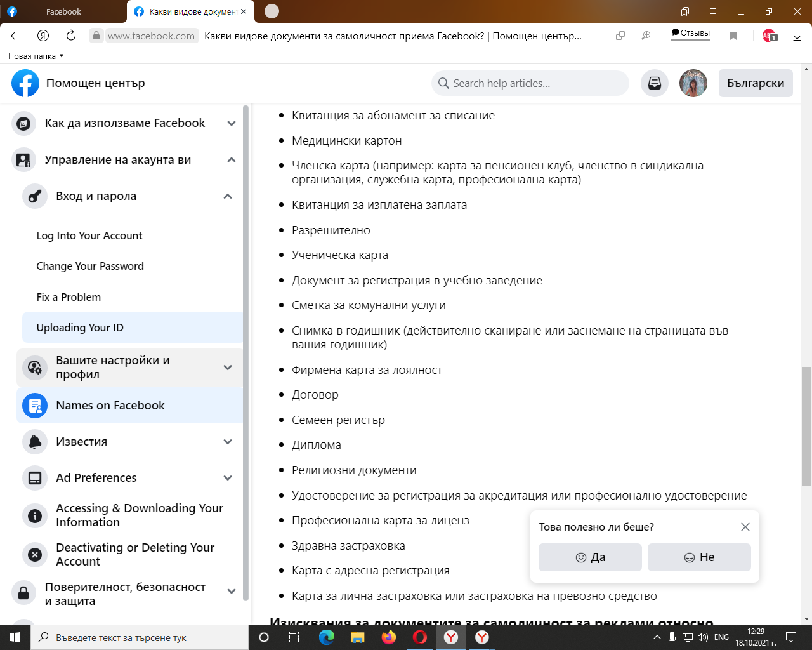This screenshot has height=650, width=812.
Task: Open 'Change Your Password' link
Action: tap(90, 266)
